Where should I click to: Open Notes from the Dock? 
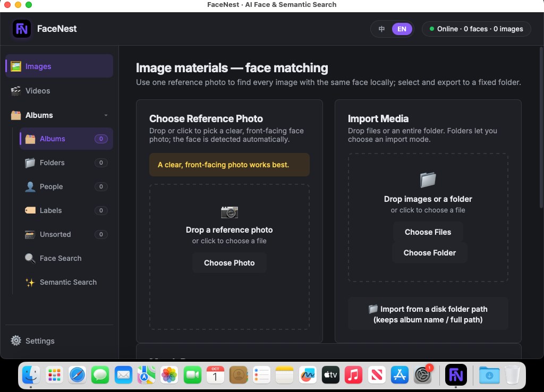tap(285, 375)
